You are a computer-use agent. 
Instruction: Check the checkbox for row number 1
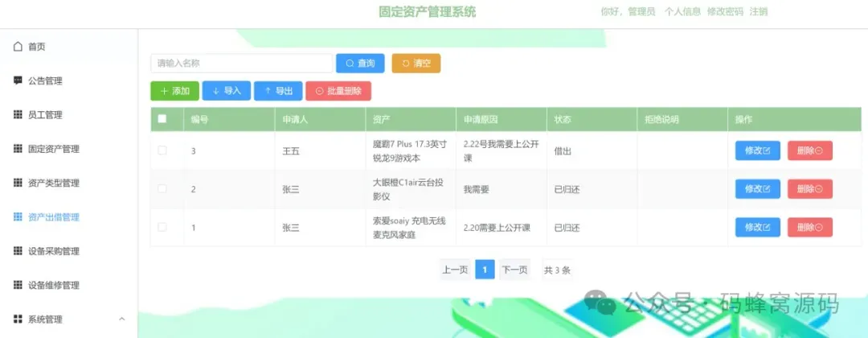coord(162,227)
